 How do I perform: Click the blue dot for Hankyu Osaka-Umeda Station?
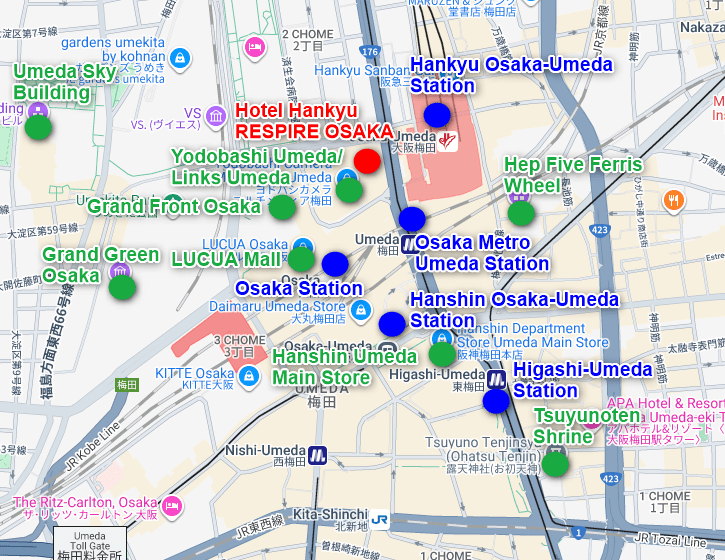point(437,115)
